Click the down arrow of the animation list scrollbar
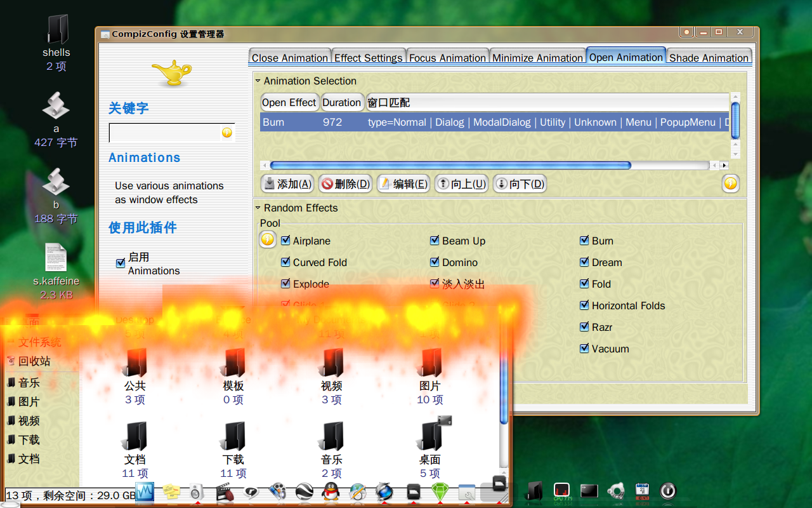Screen dimensions: 812x508 [x=735, y=154]
